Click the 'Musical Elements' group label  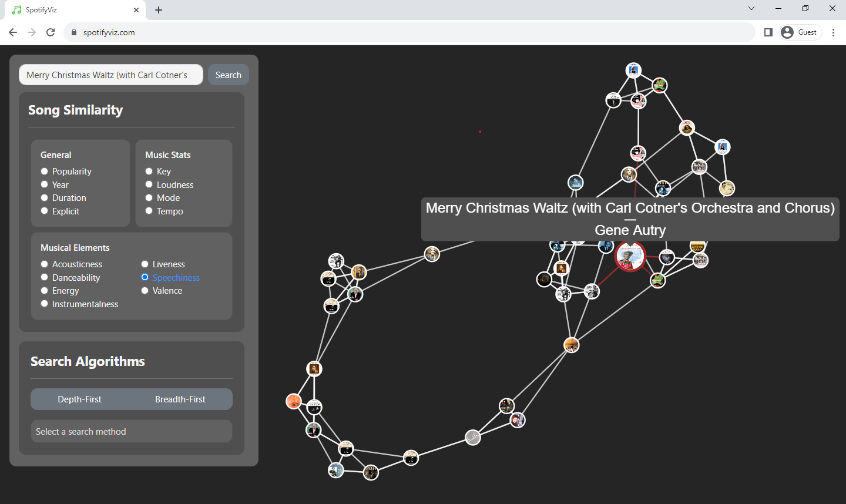click(x=75, y=248)
